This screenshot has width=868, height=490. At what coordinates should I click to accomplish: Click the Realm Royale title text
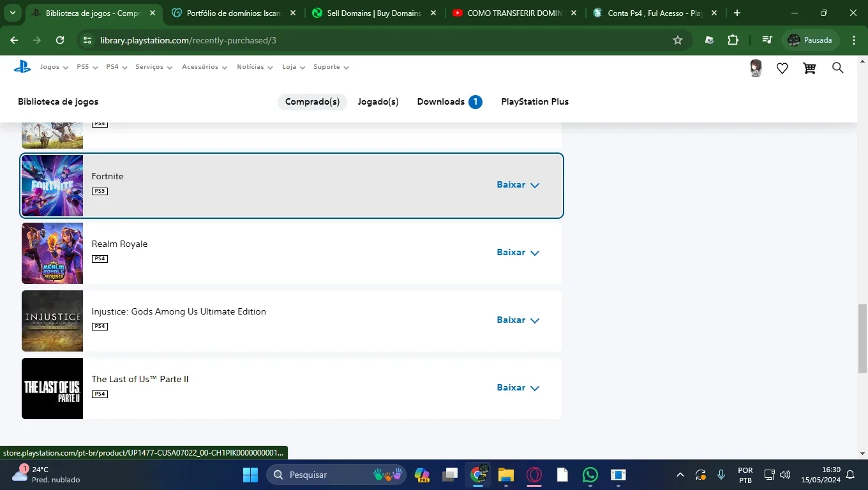[x=119, y=244]
